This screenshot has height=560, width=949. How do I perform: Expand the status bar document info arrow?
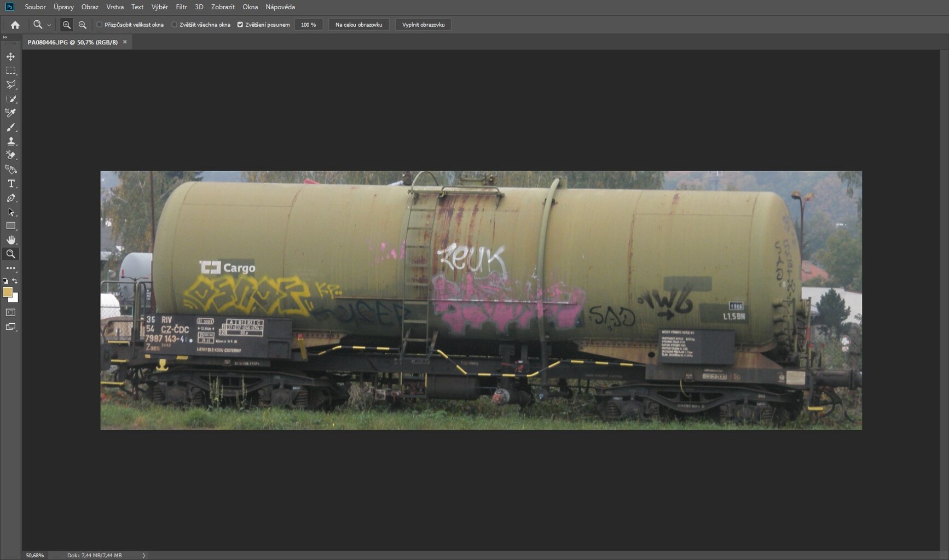(x=144, y=555)
